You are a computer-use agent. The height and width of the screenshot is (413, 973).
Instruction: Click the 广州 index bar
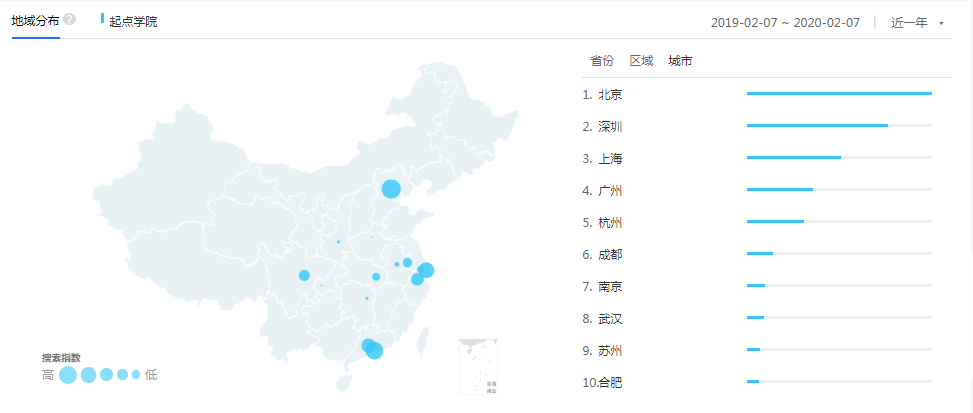click(838, 190)
